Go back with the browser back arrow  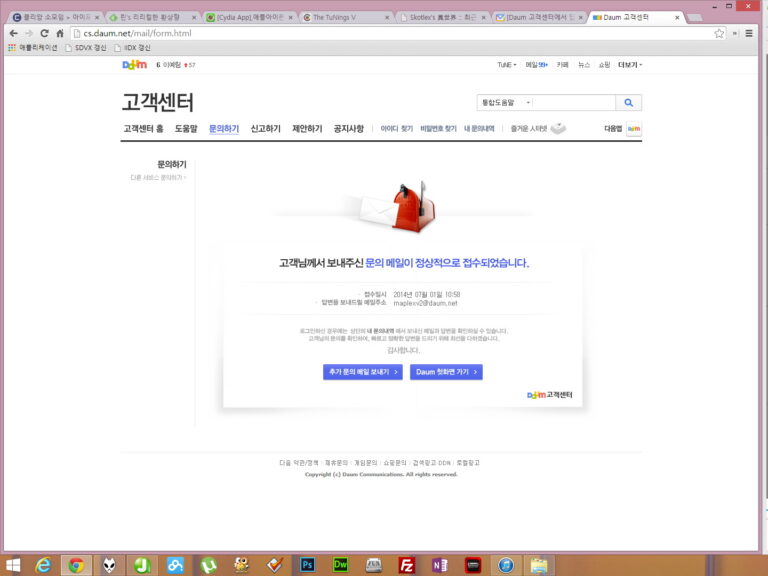[14, 33]
